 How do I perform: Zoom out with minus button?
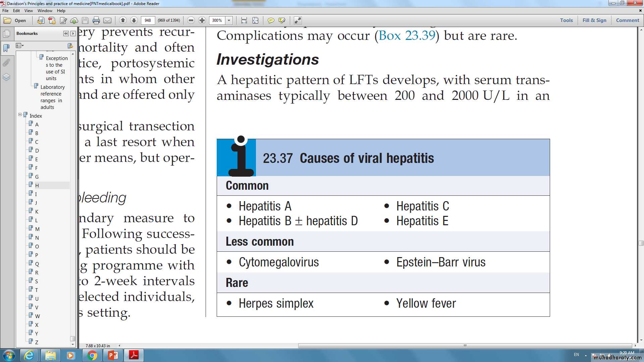pos(191,20)
